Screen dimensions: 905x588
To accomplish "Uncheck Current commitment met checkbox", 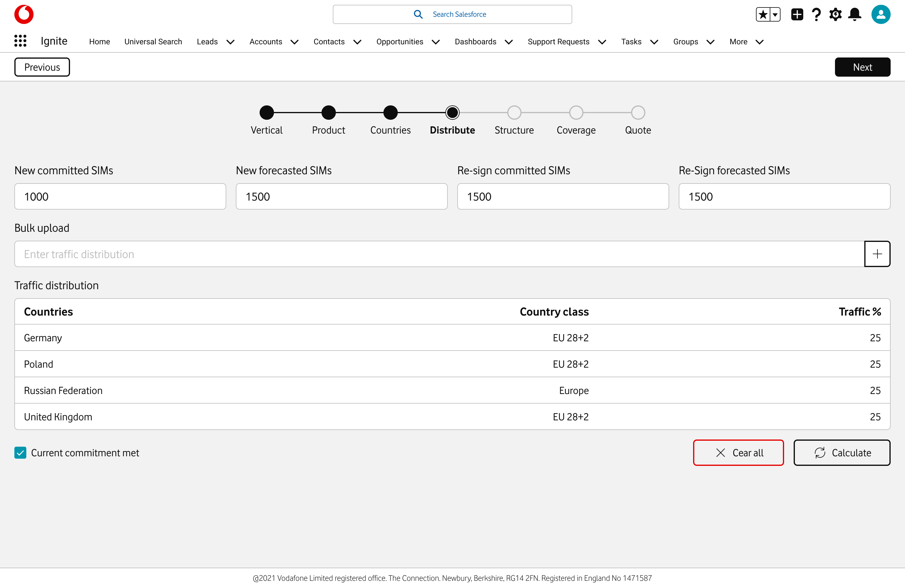I will coord(21,453).
